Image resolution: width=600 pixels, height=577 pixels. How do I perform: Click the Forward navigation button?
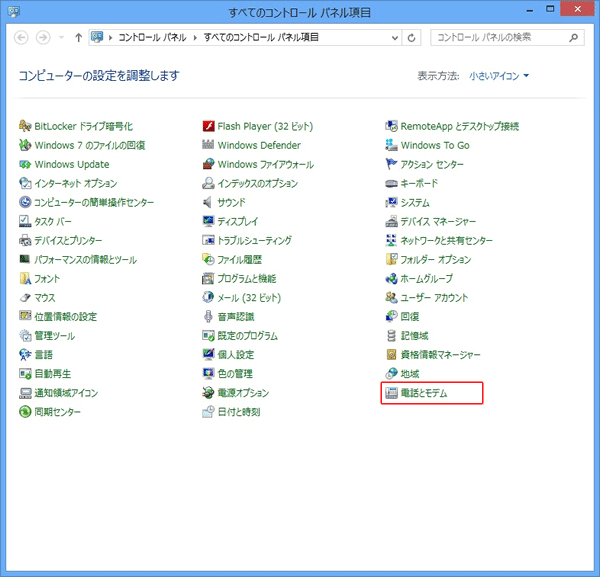point(43,37)
